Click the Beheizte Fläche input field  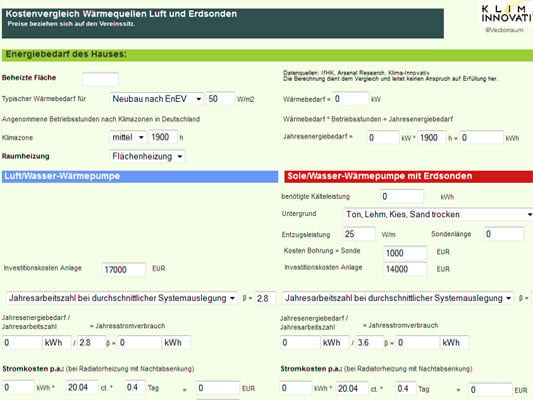coord(100,79)
